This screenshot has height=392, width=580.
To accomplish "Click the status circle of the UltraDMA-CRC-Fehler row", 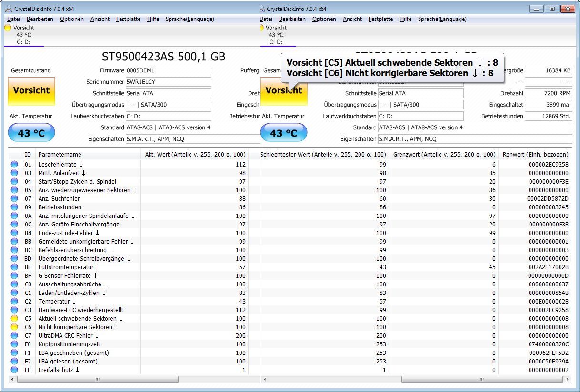I will [x=14, y=336].
